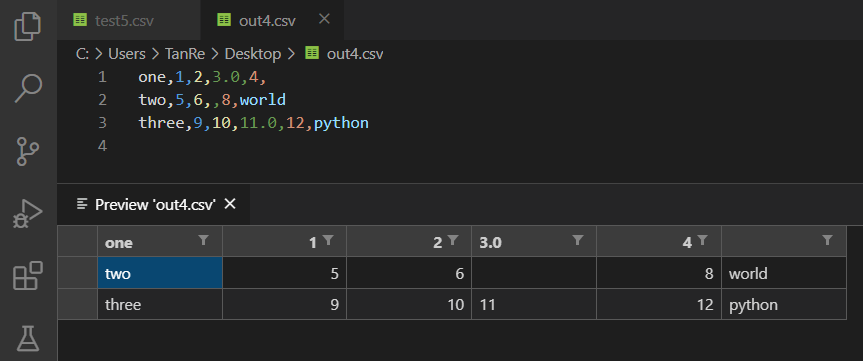The width and height of the screenshot is (863, 361).
Task: Click the filter icon on column '3.0'
Action: 577,240
